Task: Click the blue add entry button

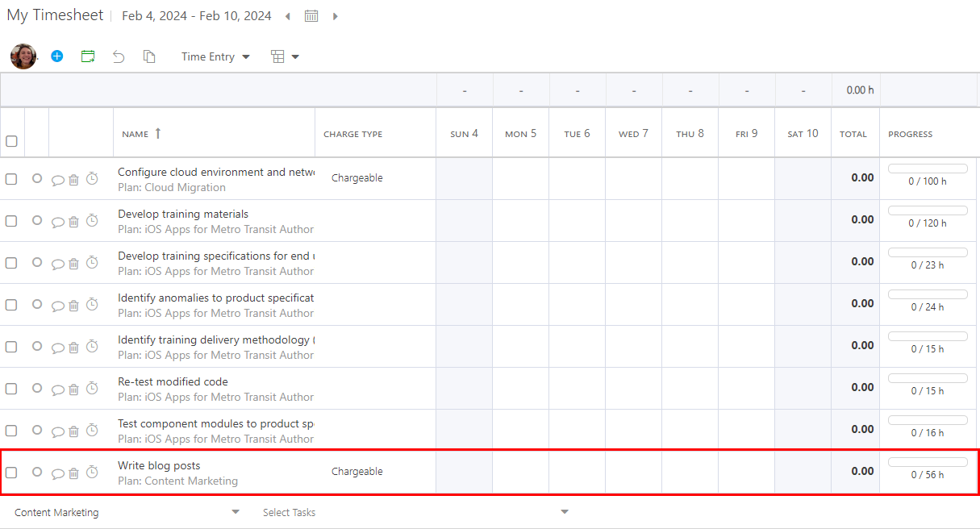Action: [57, 56]
